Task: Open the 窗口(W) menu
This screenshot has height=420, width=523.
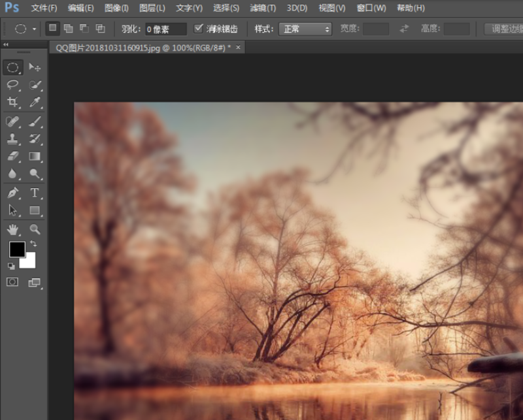Action: click(371, 8)
